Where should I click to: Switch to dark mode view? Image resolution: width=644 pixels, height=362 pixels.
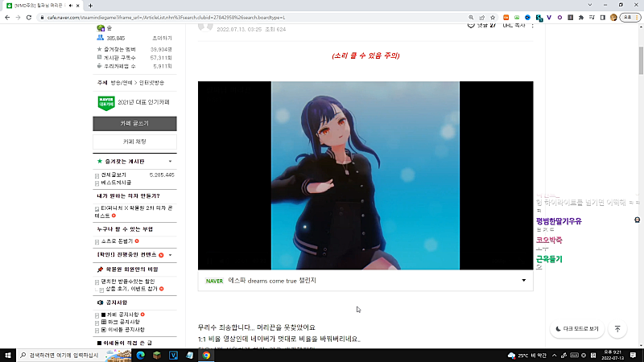[x=577, y=329]
